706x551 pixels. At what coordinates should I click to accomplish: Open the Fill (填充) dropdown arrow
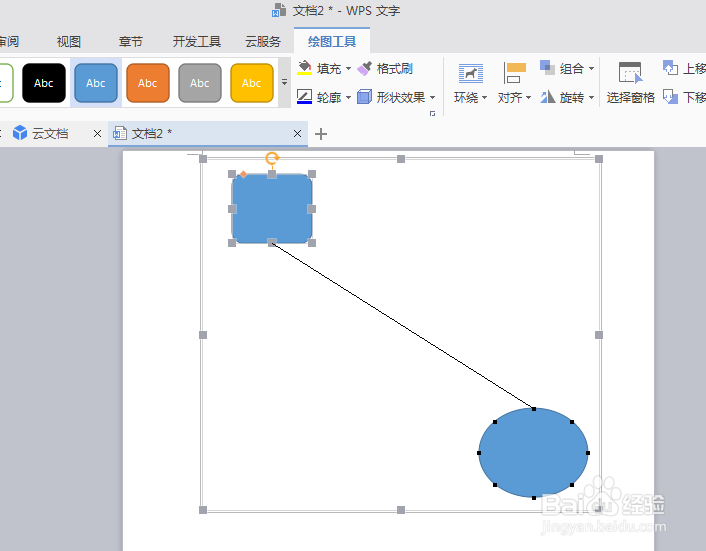(x=348, y=69)
